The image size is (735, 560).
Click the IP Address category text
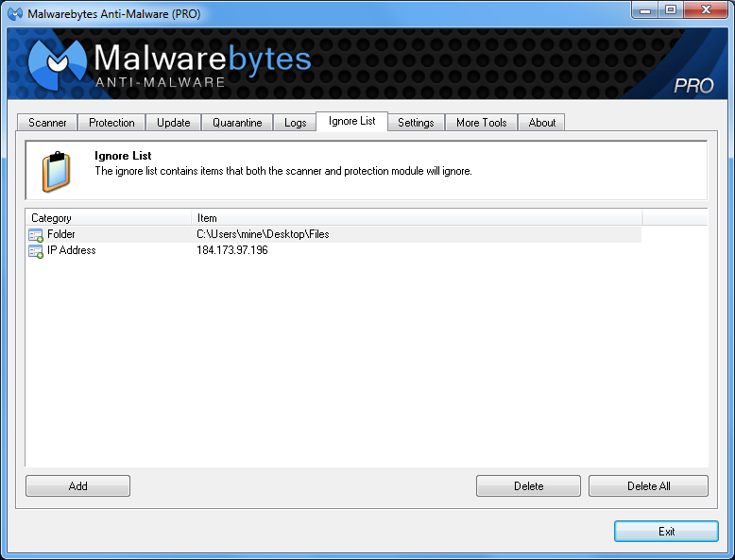pyautogui.click(x=71, y=250)
